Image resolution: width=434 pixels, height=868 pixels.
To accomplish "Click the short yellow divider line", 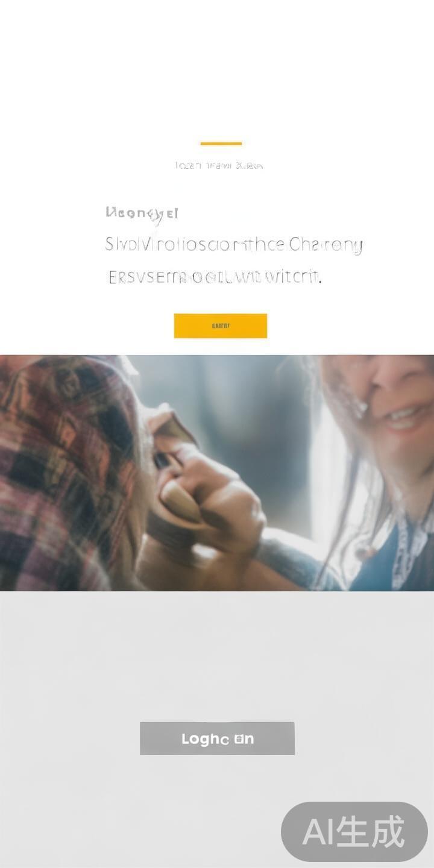I will pos(221,143).
